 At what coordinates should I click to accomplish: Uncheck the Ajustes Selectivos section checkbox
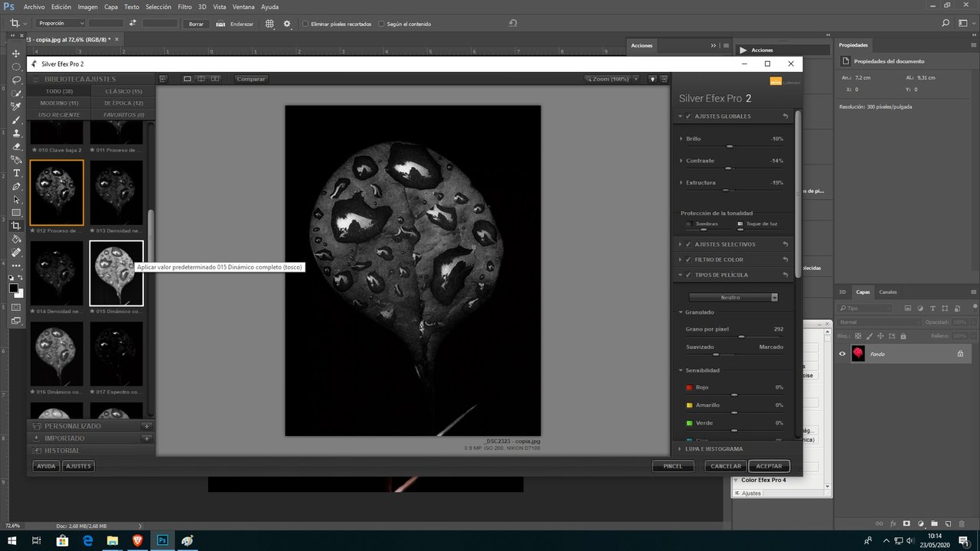688,244
